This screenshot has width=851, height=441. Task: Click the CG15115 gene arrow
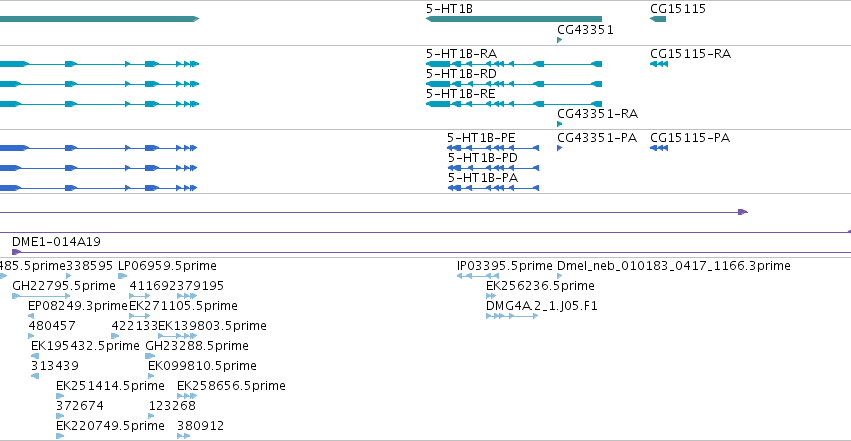(658, 19)
